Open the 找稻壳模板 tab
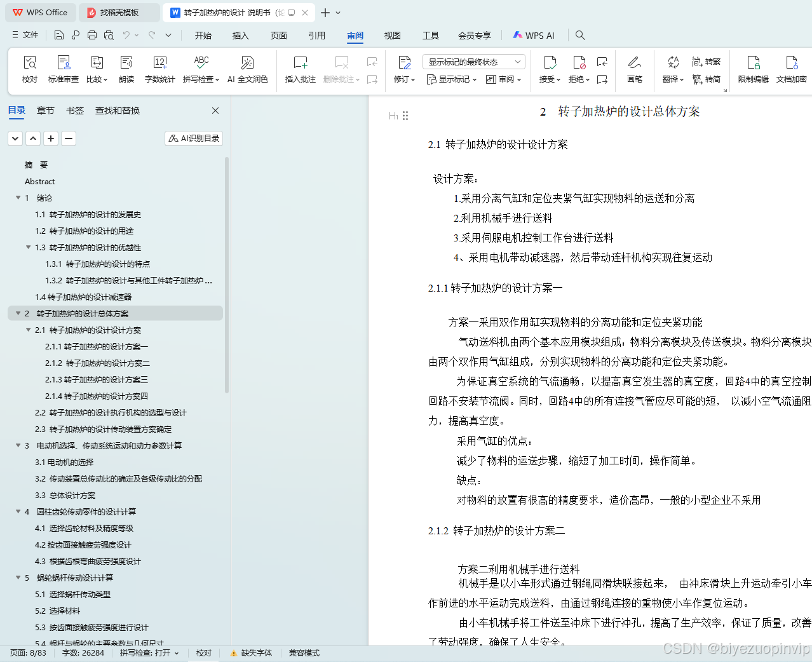This screenshot has height=662, width=812. [119, 13]
